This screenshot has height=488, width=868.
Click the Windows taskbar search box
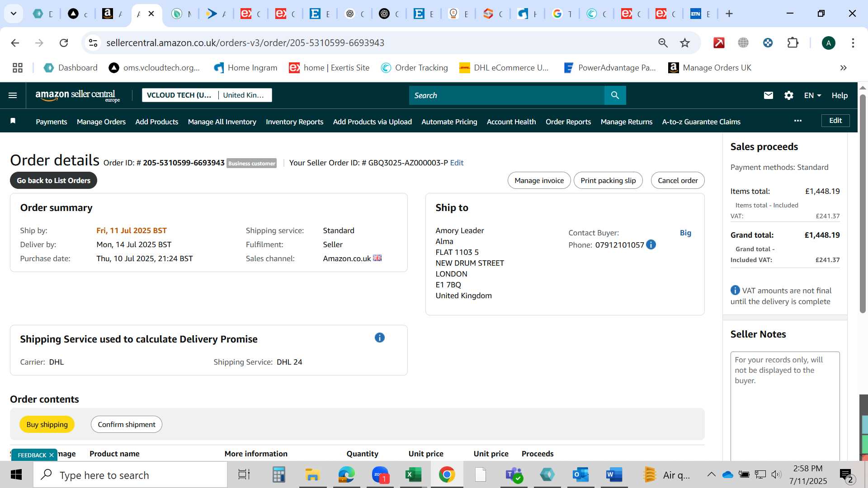point(130,475)
